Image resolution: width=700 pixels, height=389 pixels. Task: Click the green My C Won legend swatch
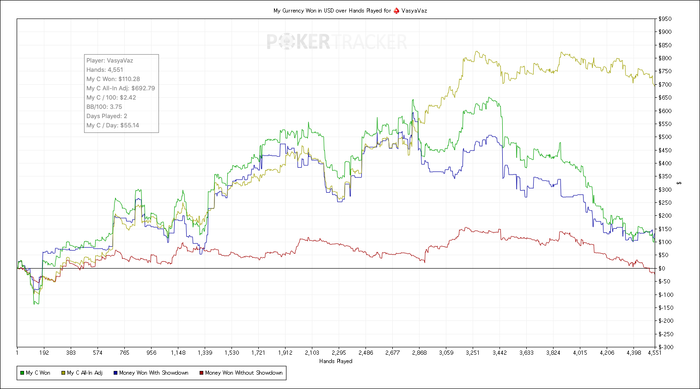[22, 373]
